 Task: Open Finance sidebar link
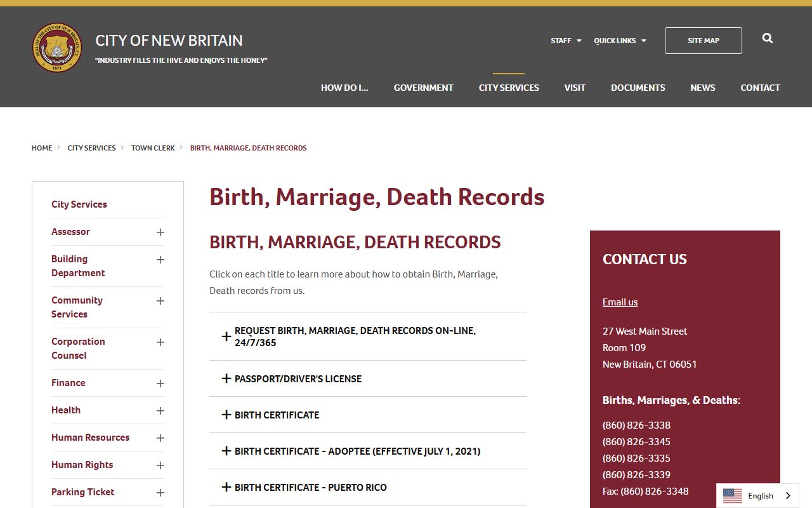pyautogui.click(x=69, y=383)
